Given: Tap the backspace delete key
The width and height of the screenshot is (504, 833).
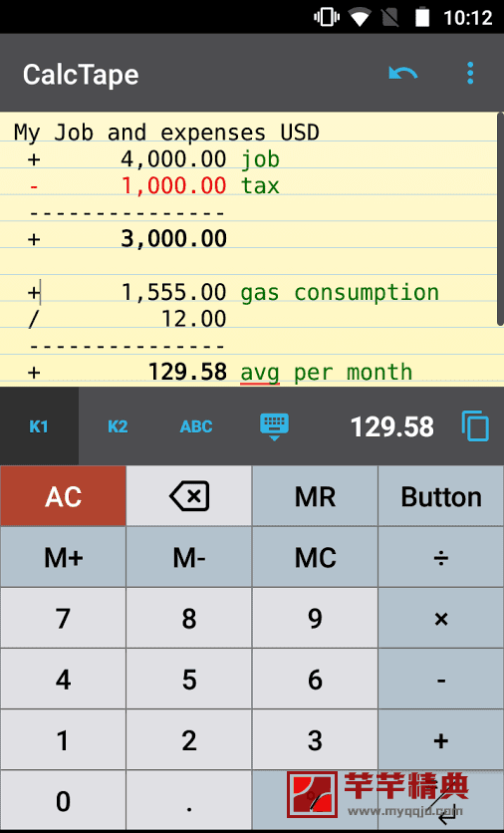Looking at the screenshot, I should (189, 496).
